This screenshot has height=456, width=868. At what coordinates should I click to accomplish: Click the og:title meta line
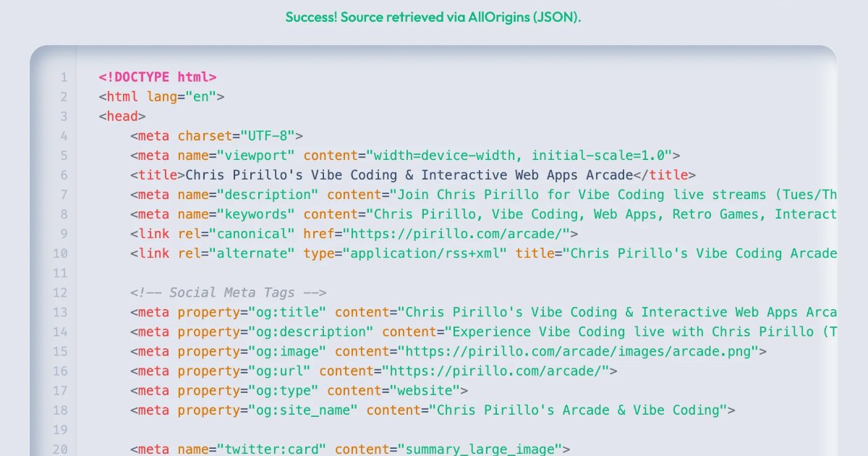point(484,312)
